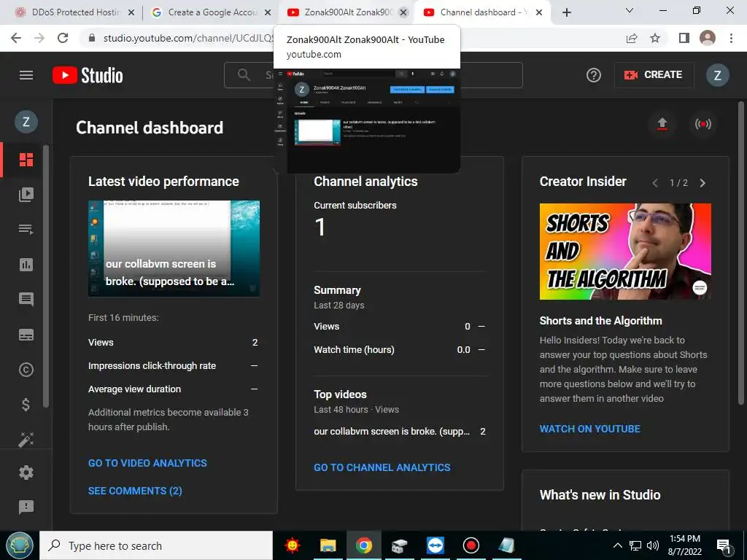Click taskbar Type here to search box

point(156,545)
